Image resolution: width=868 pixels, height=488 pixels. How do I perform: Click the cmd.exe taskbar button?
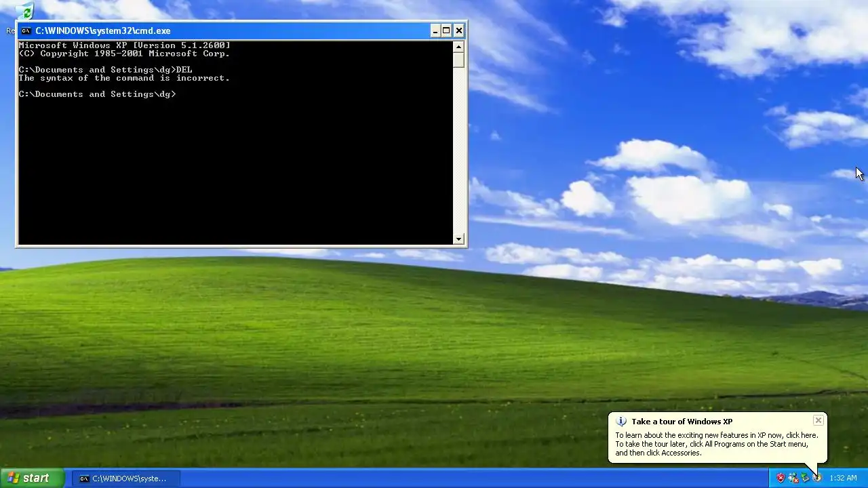126,479
